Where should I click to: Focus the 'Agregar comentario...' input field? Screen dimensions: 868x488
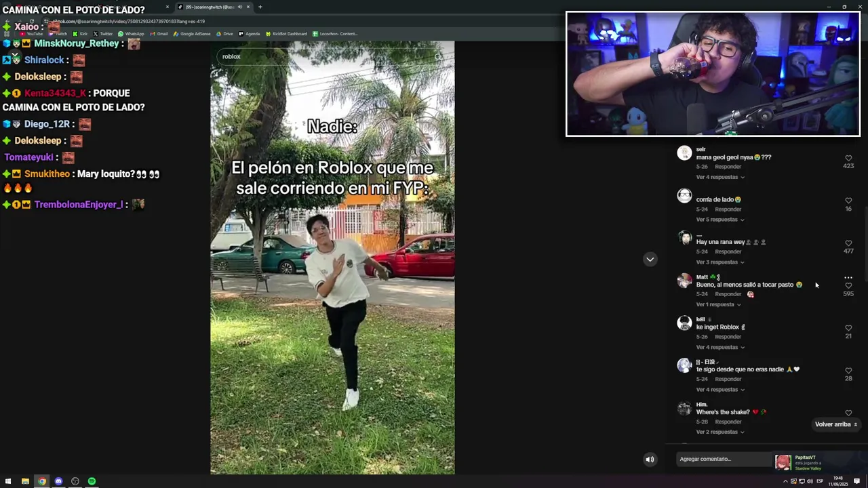click(x=724, y=459)
